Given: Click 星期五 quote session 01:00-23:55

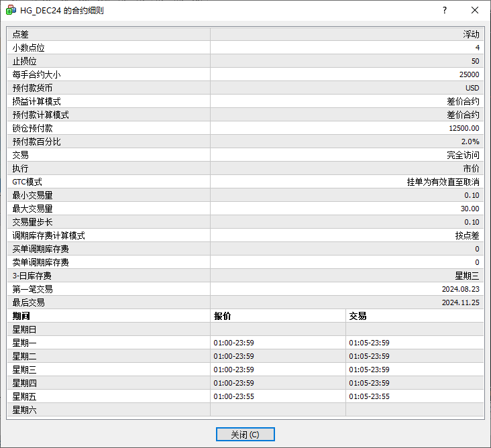Looking at the screenshot, I should [x=233, y=396].
